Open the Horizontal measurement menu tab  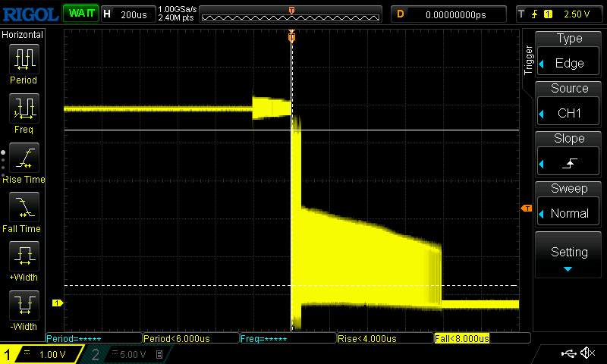click(23, 35)
